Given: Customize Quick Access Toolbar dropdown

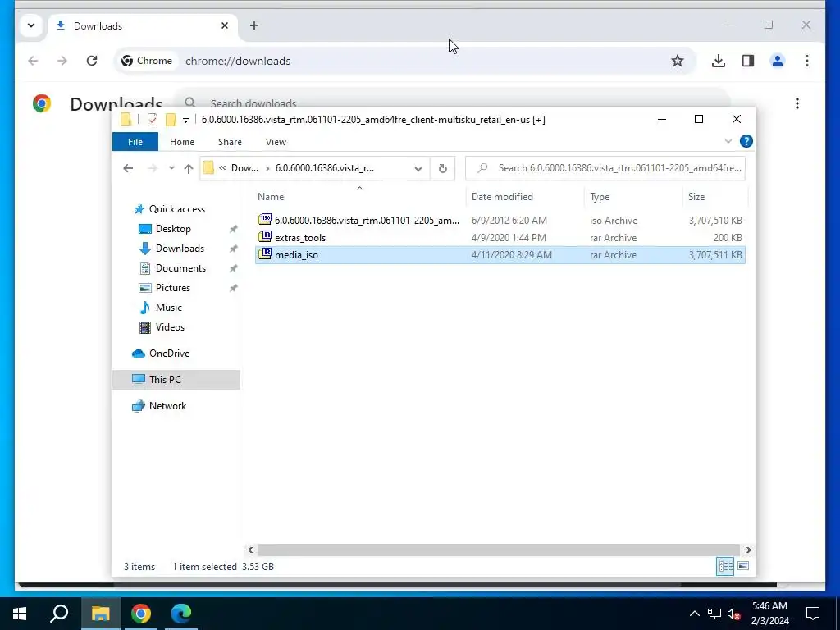Looking at the screenshot, I should click(185, 120).
